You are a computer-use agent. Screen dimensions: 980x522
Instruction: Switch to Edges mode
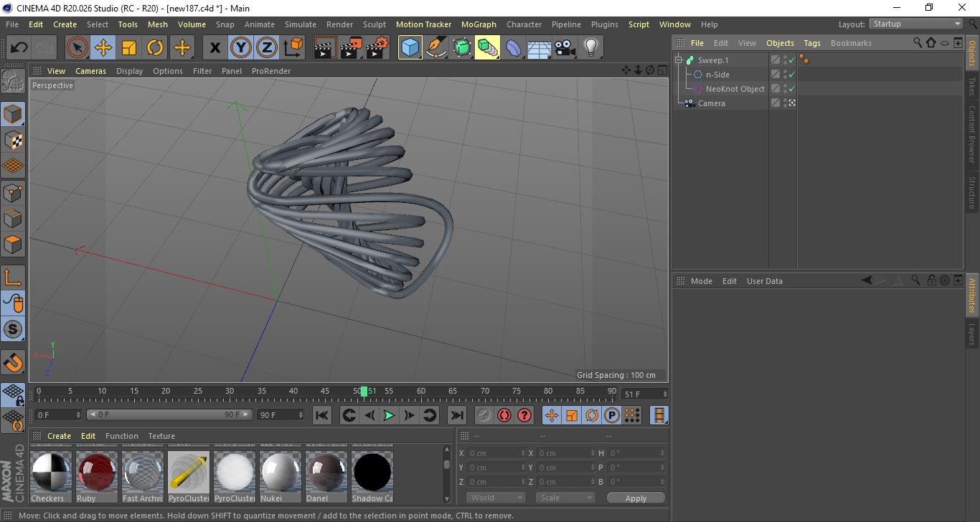tap(13, 218)
